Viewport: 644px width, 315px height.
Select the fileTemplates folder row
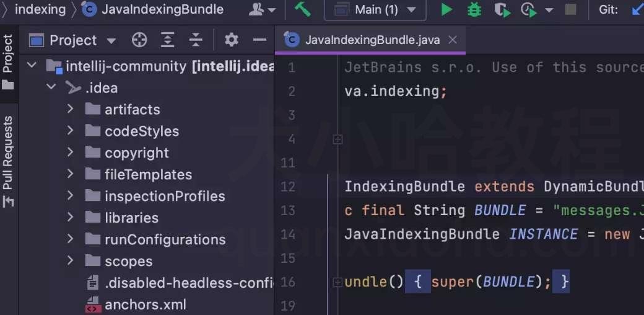coord(147,174)
